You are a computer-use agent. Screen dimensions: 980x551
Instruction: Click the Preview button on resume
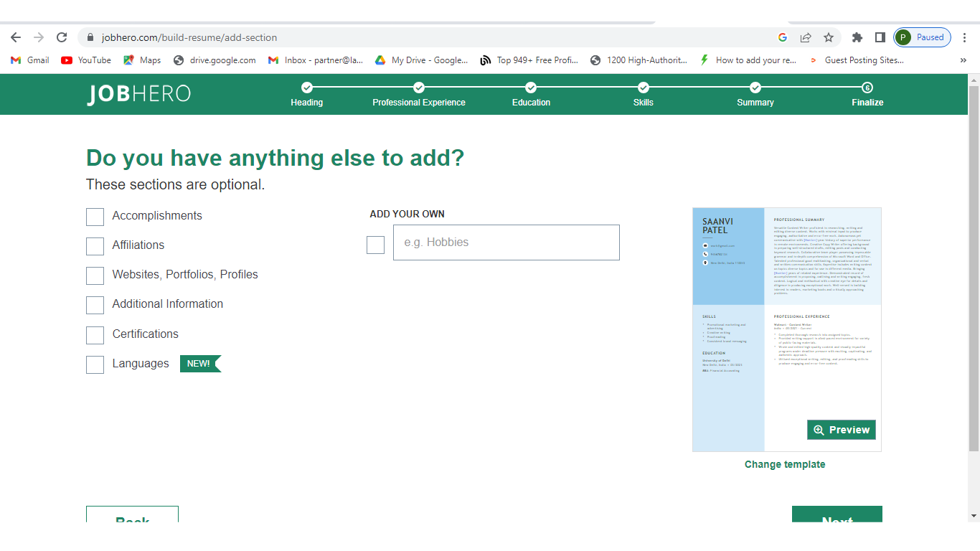click(841, 430)
